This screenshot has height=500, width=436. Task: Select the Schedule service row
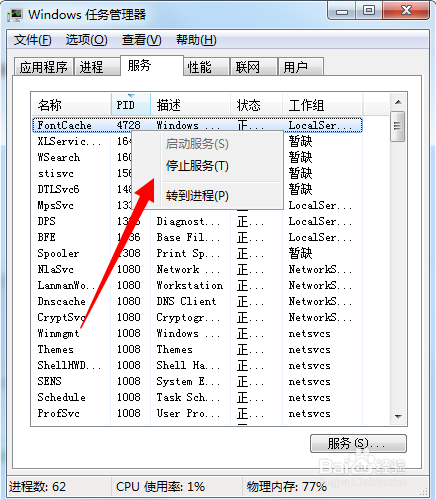coord(197,397)
